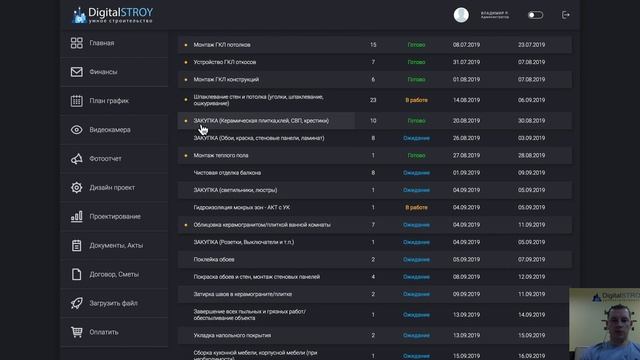
Task: Click the Загрузить файл rocket icon
Action: click(x=76, y=303)
